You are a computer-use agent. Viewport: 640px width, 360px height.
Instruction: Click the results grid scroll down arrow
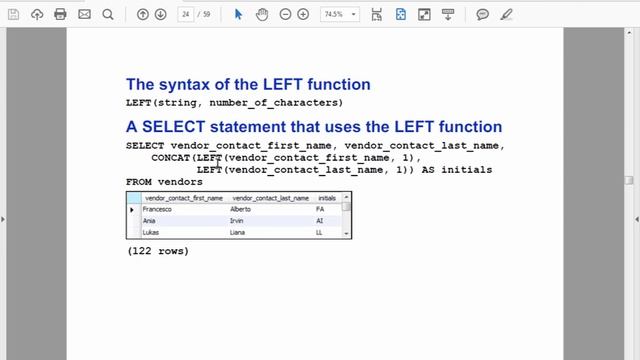pyautogui.click(x=346, y=234)
